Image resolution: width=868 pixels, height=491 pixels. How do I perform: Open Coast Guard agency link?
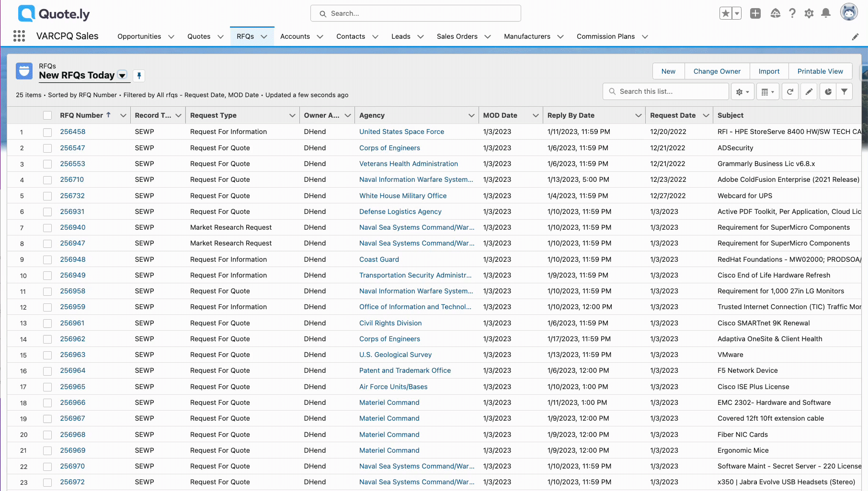click(x=379, y=259)
